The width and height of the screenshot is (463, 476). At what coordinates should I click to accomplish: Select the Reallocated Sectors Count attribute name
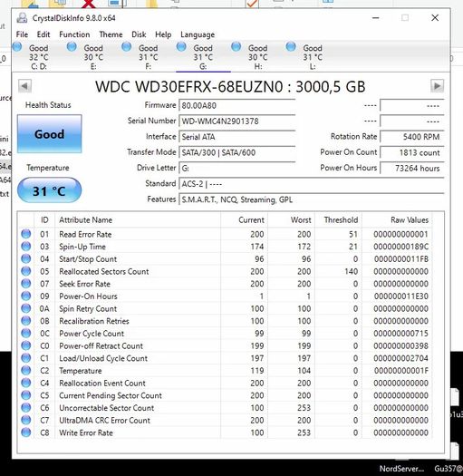click(104, 271)
